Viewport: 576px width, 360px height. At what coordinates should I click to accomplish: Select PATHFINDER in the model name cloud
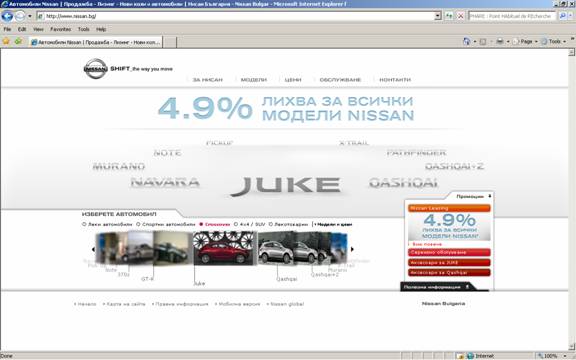click(417, 153)
